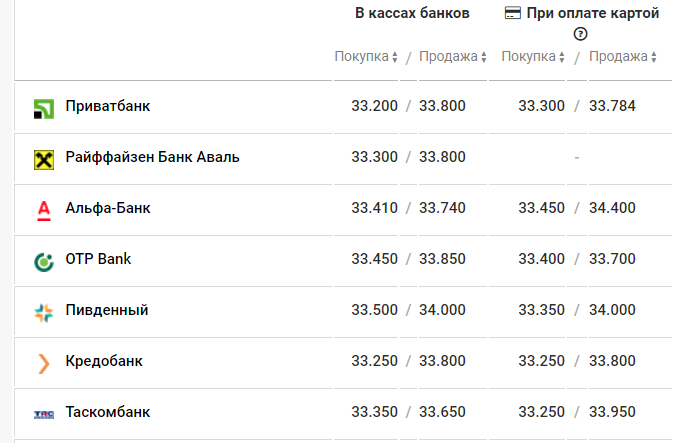Sort by Покупка under В кассах банков

(366, 57)
